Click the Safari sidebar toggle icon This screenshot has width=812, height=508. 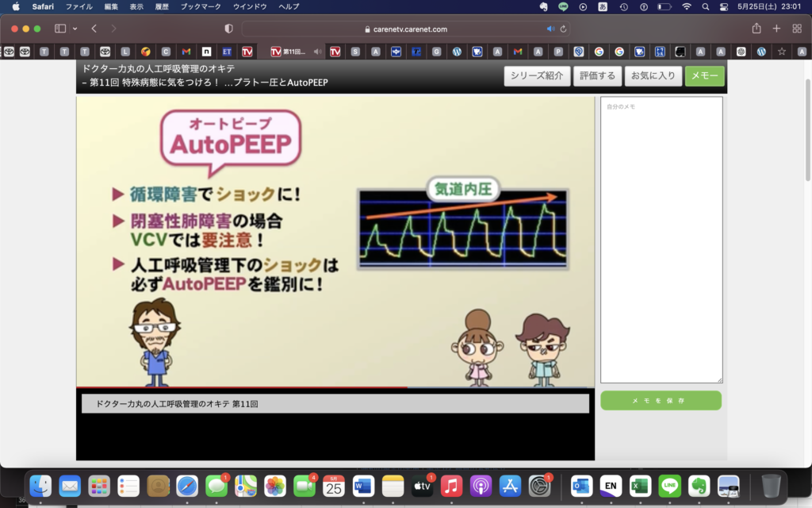60,29
